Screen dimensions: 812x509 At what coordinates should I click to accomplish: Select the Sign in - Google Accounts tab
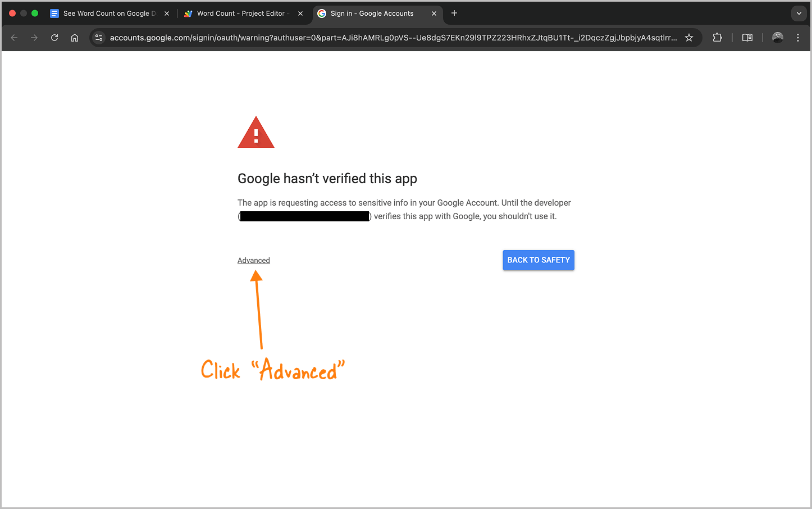tap(372, 13)
